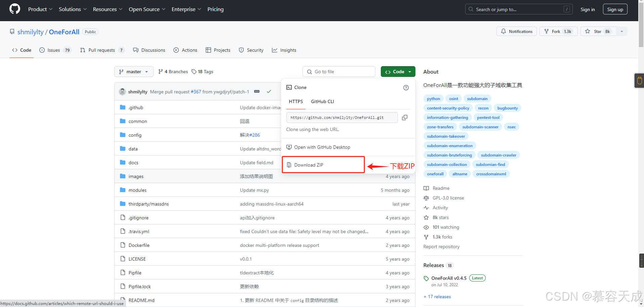This screenshot has width=644, height=307.
Task: Click the clone URL text field
Action: click(x=342, y=118)
